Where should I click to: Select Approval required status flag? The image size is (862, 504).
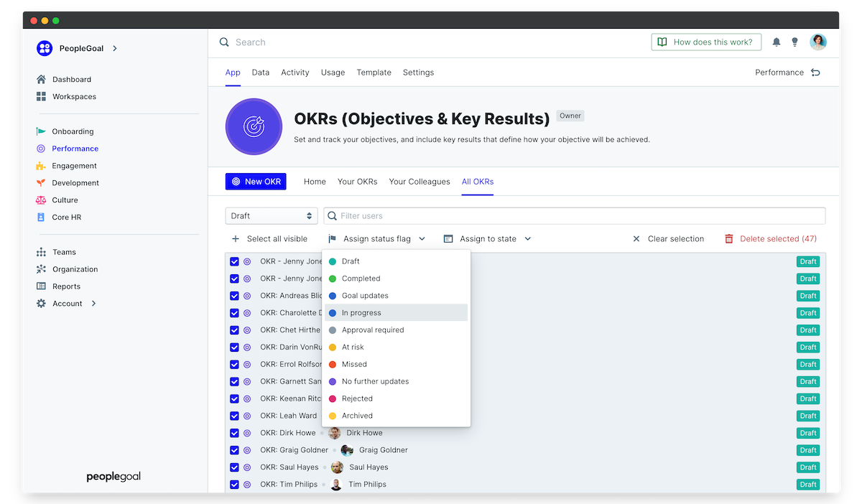tap(396, 330)
